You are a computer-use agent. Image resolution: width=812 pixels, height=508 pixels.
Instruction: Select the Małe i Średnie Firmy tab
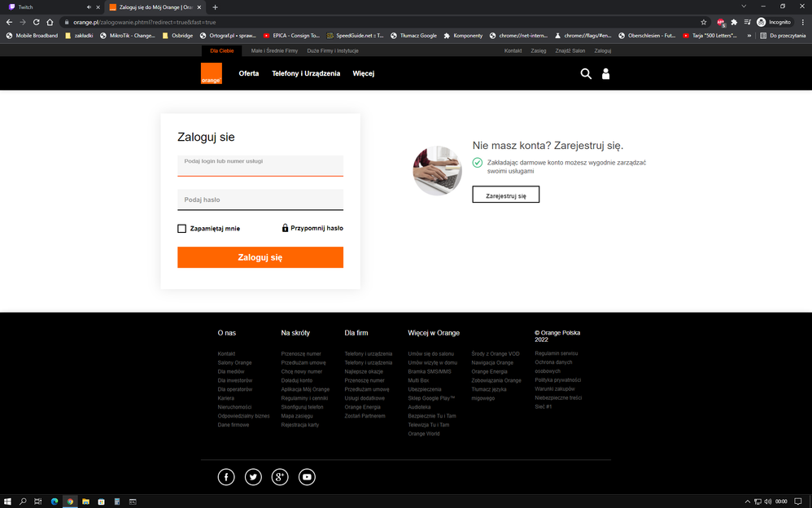pos(274,50)
